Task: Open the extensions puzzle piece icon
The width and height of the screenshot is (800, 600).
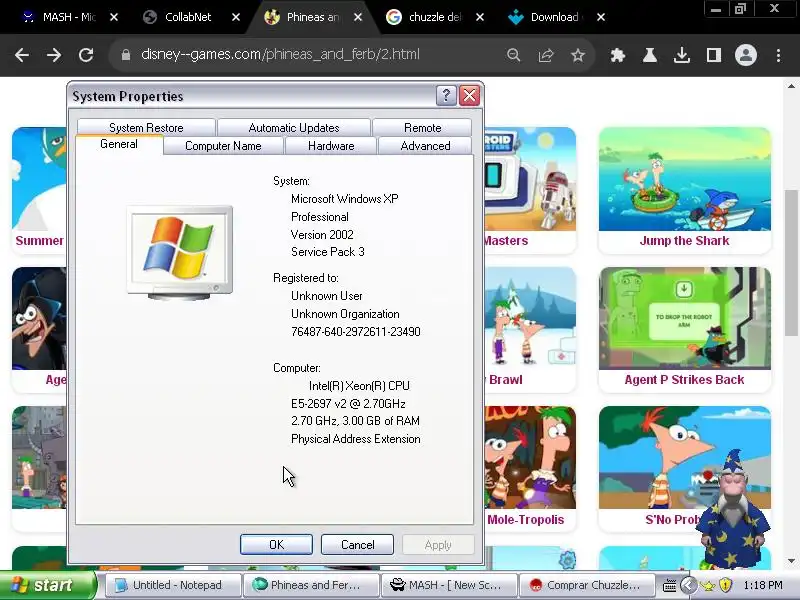Action: pyautogui.click(x=618, y=55)
